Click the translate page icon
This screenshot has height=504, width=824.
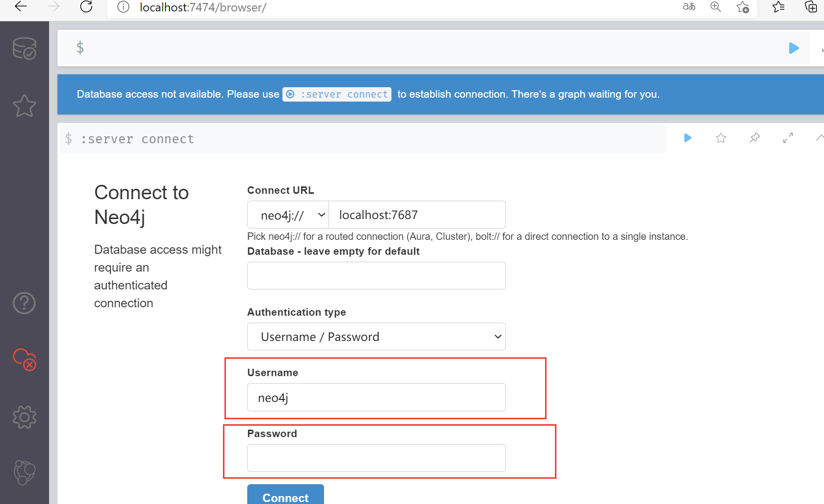coord(689,6)
